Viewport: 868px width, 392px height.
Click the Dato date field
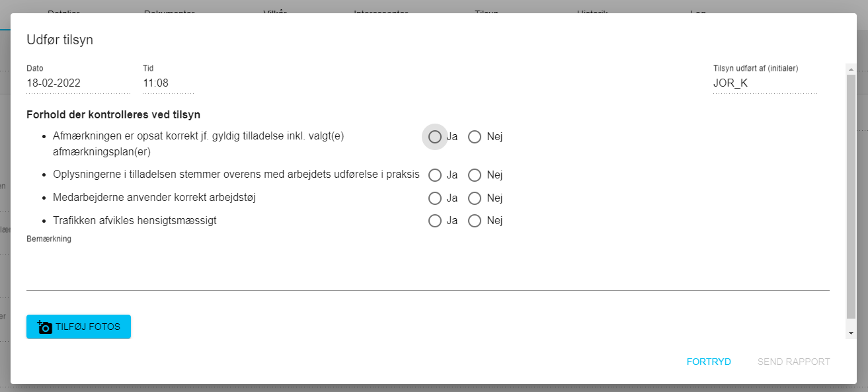pos(78,83)
